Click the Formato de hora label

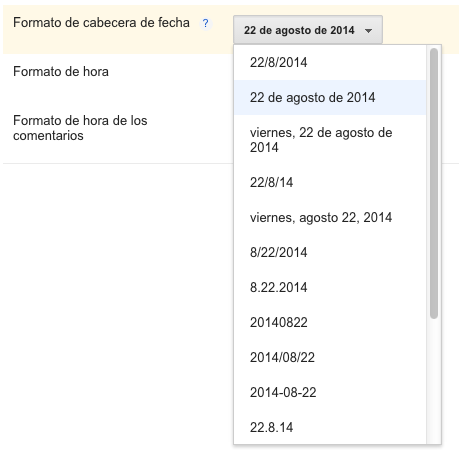tap(61, 72)
